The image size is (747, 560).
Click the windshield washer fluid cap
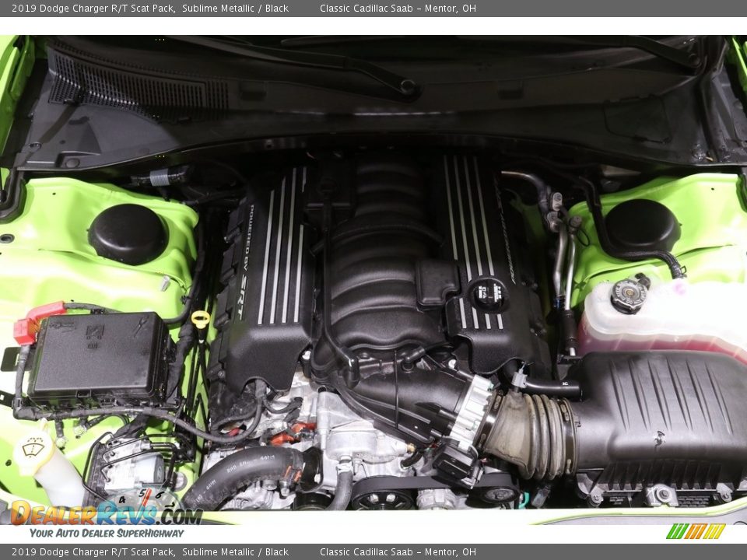pyautogui.click(x=33, y=450)
